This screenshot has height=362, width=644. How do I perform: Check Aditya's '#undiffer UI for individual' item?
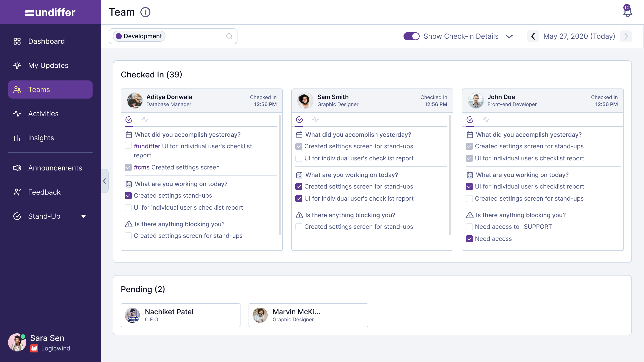coord(128,146)
